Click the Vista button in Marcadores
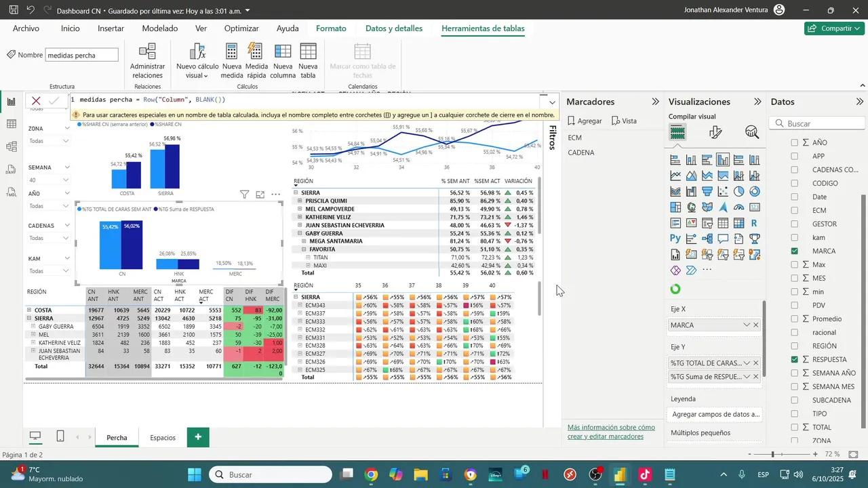This screenshot has width=868, height=488. tap(624, 121)
